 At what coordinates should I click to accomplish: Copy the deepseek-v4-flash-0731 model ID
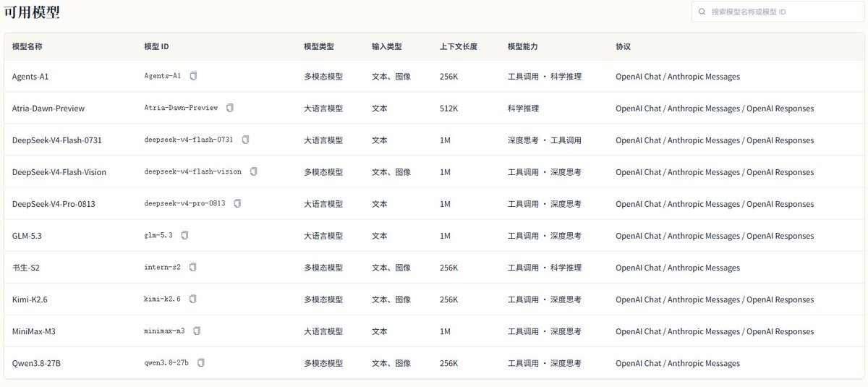point(245,140)
